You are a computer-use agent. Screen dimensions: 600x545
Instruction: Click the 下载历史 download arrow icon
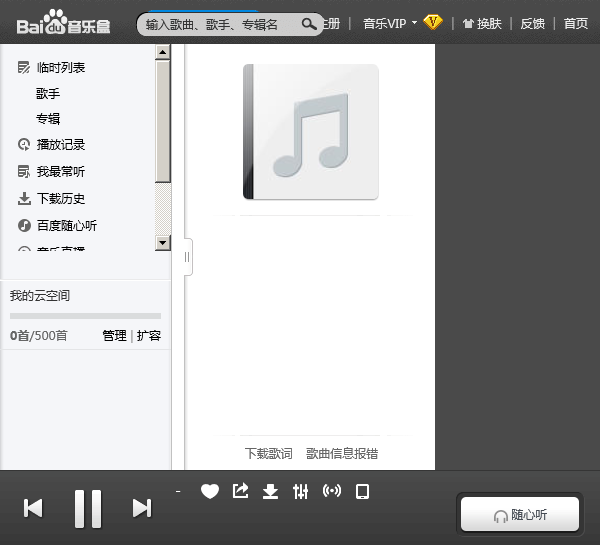pos(24,199)
